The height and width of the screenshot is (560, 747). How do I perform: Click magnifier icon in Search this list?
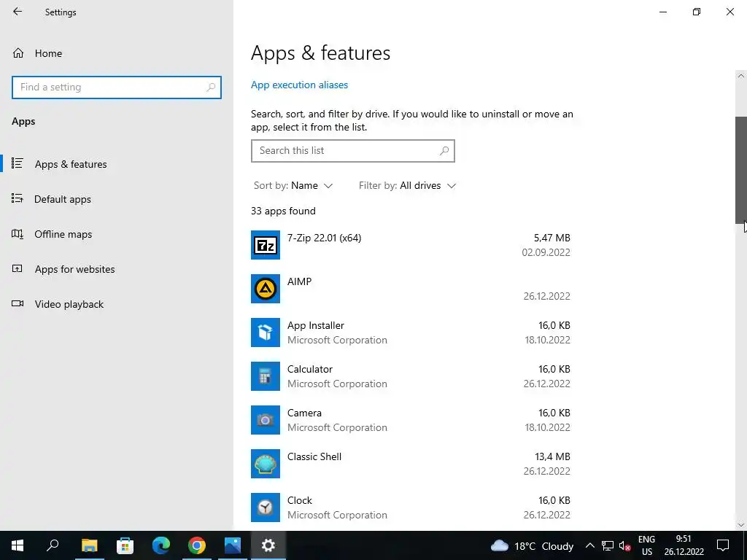(444, 150)
